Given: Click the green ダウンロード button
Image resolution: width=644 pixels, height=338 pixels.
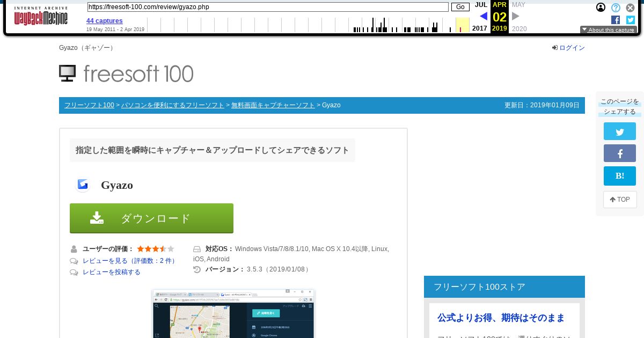Looking at the screenshot, I should coord(151,218).
